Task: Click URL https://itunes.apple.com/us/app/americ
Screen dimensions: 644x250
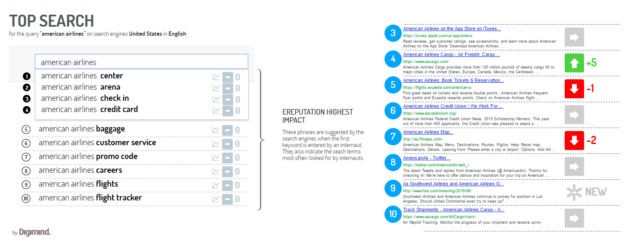Action: 438,36
